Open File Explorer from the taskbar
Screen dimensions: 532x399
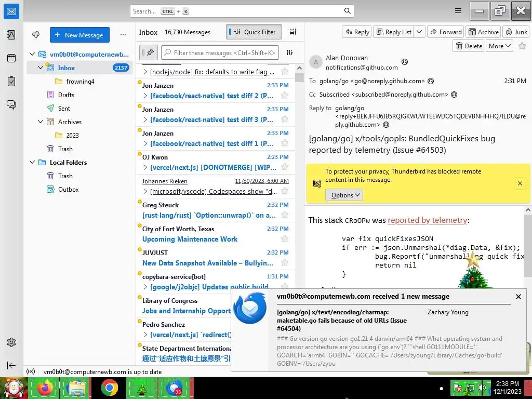[x=77, y=388]
